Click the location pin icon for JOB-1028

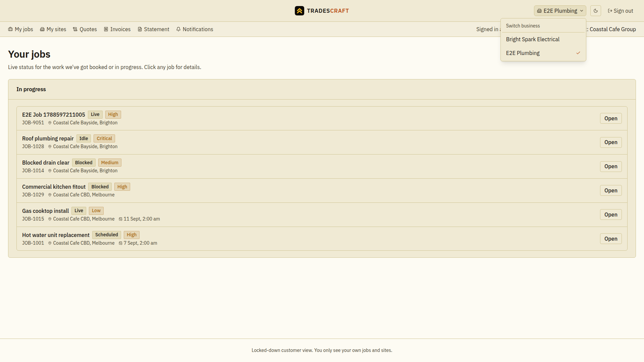point(50,146)
